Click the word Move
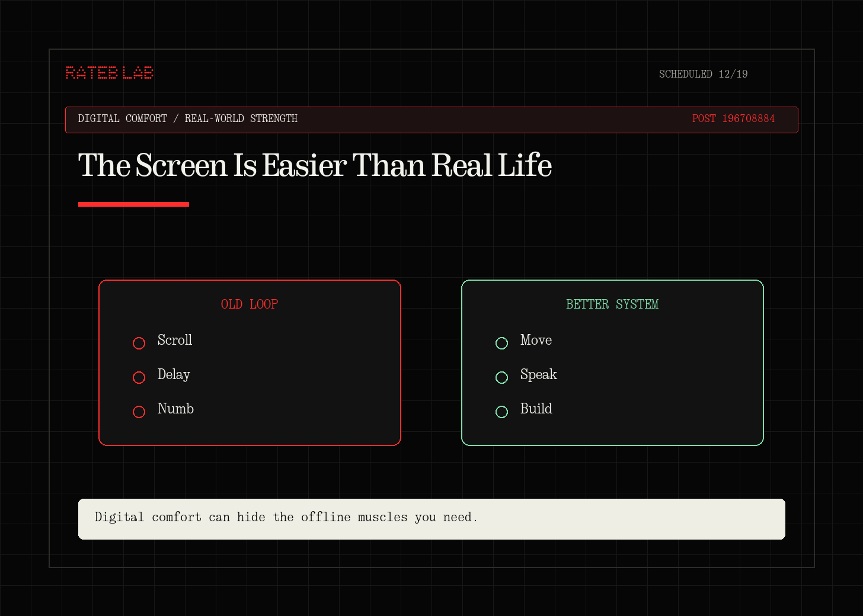 (536, 340)
